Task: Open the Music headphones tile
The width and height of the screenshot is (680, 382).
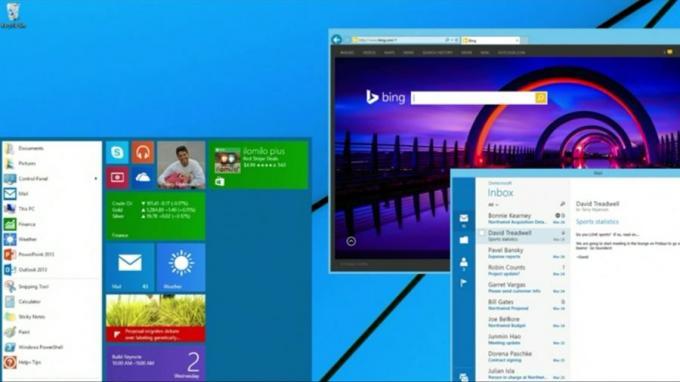Action: pos(143,152)
